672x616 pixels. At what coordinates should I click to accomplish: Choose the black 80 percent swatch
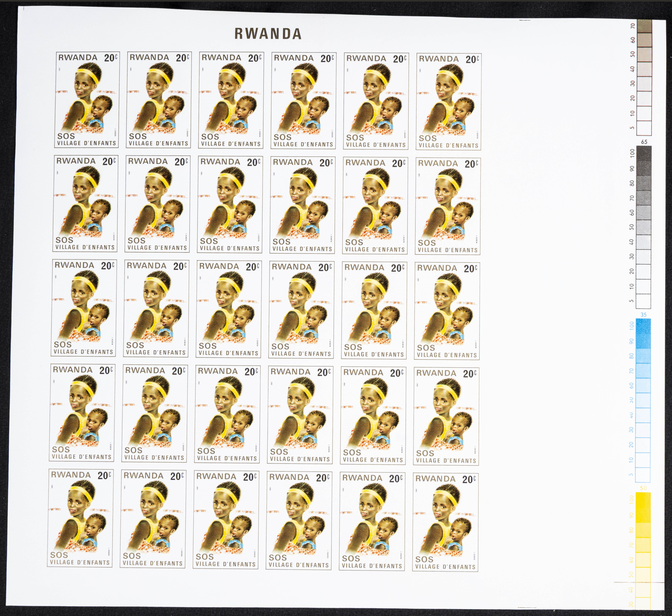click(644, 183)
